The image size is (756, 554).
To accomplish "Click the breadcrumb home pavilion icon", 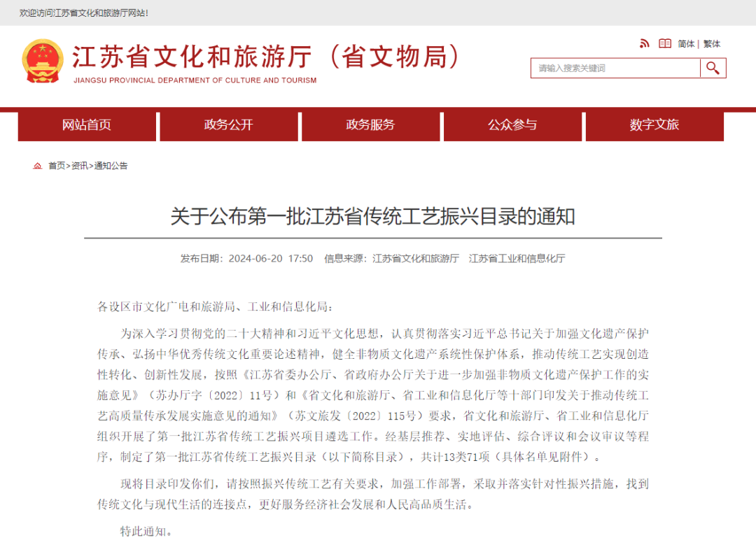I will point(37,166).
